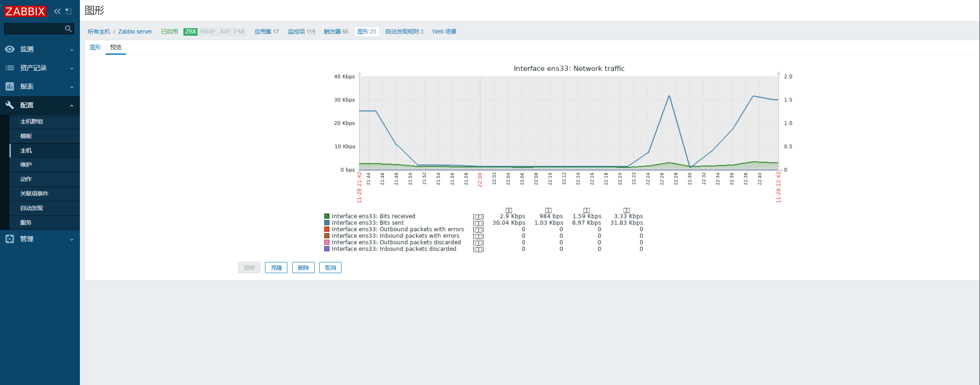Click purple Inbound packets discarded swatch
The image size is (980, 385).
tap(327, 249)
